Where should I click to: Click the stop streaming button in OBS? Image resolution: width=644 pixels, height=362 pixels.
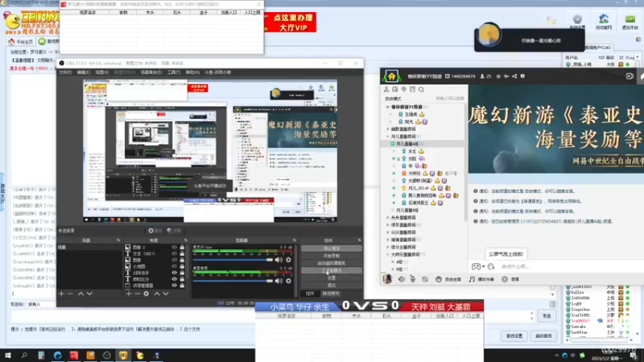[332, 249]
